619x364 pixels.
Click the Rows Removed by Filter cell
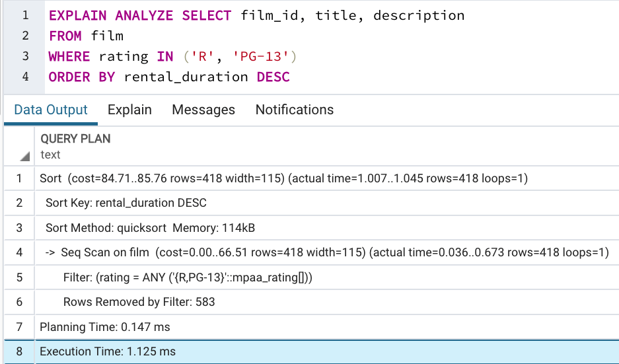tap(327, 302)
